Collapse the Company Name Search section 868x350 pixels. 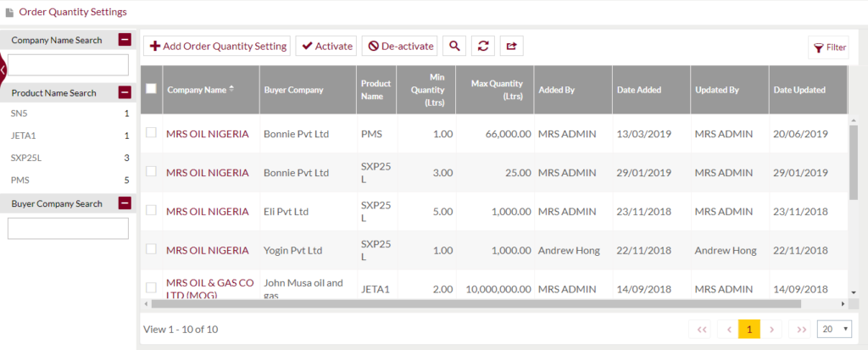[125, 40]
